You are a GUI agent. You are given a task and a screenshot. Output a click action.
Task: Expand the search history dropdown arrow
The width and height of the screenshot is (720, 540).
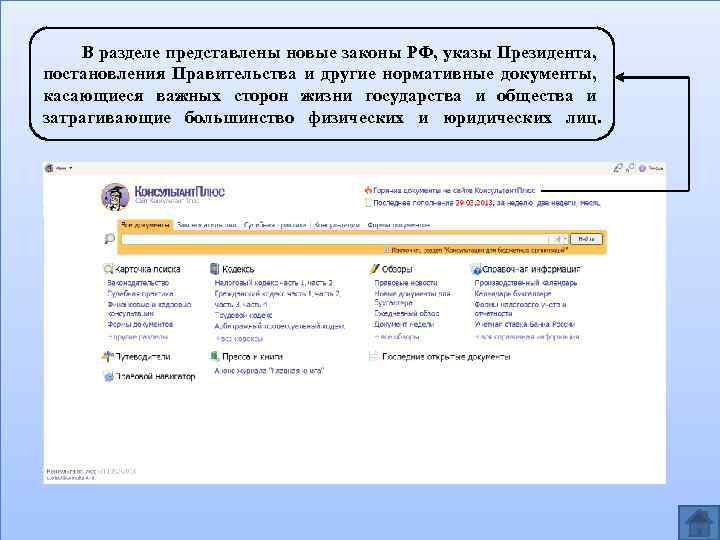565,239
